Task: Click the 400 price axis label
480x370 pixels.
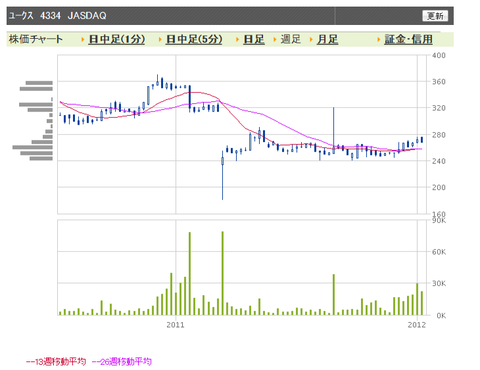Action: [x=439, y=55]
